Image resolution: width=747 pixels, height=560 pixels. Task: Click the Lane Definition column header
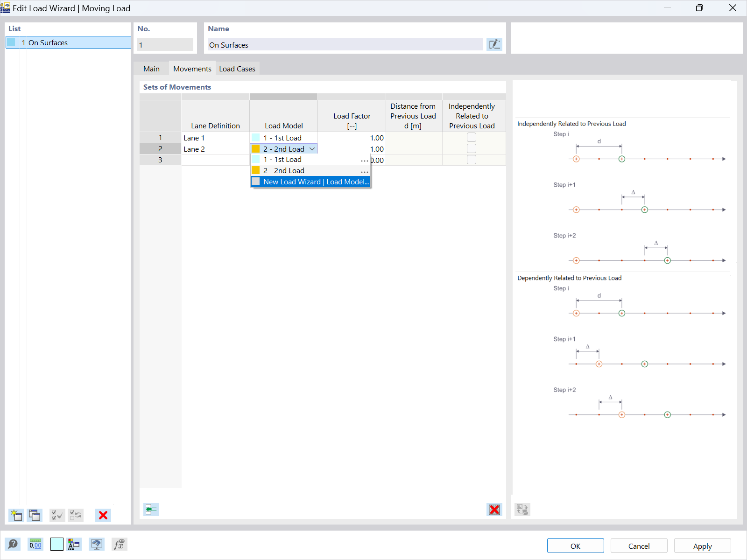(215, 116)
